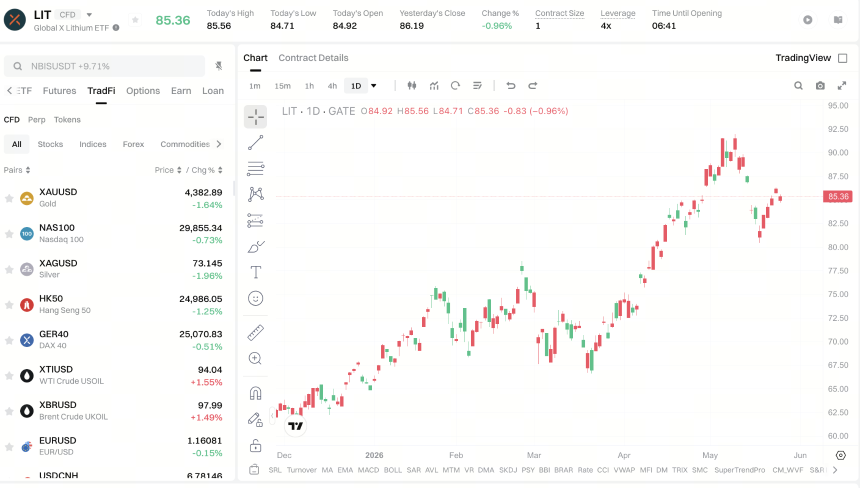
Task: Click the pair search input field
Action: (104, 66)
